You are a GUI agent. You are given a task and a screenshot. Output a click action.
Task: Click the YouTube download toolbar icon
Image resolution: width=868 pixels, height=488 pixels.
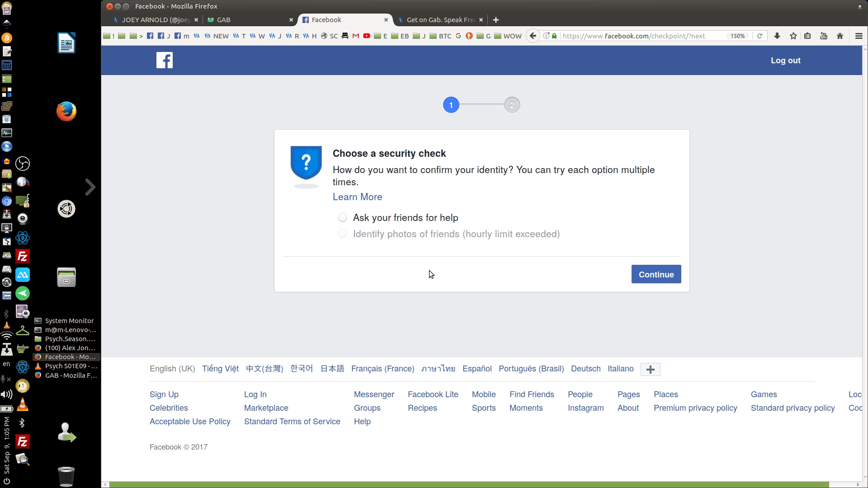(824, 36)
